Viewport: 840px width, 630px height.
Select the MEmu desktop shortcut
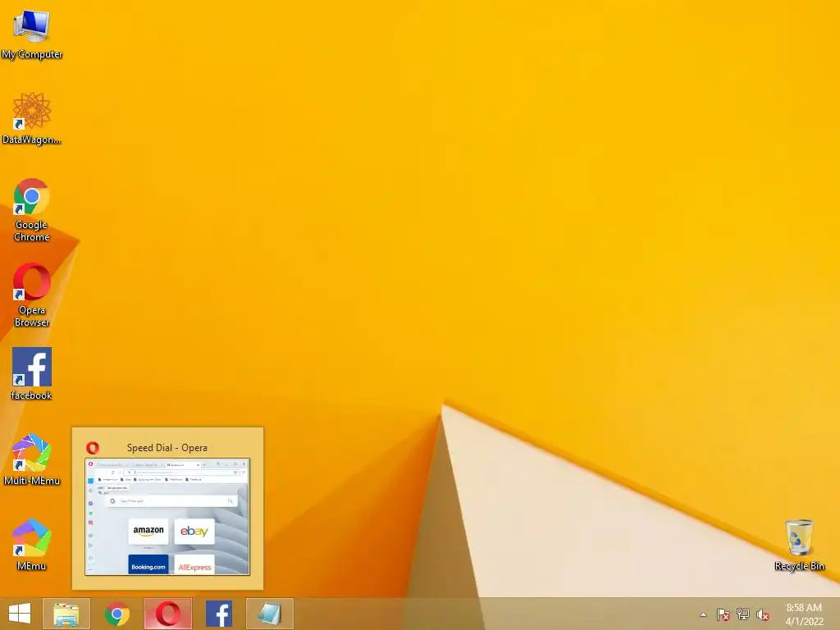pos(32,545)
